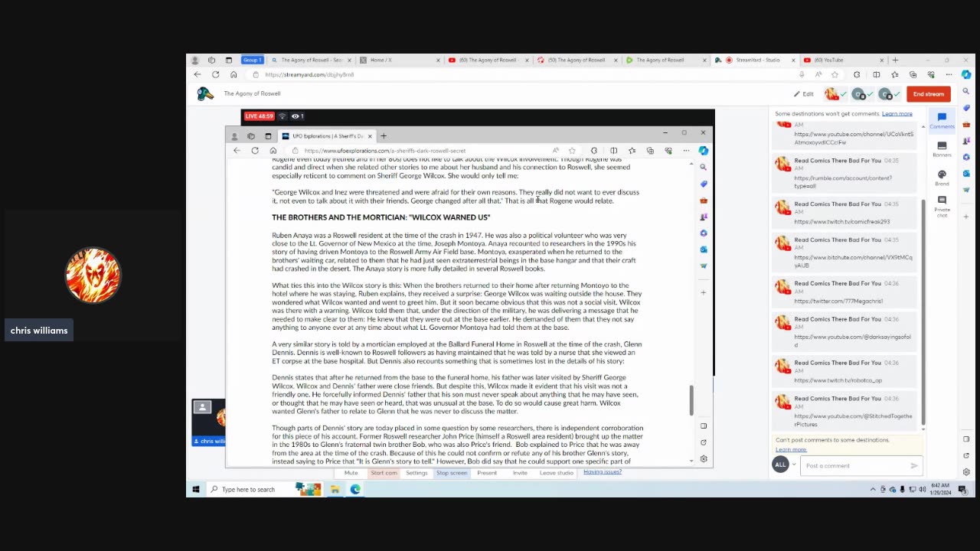Click first destination avatar next to Edit
980x551 pixels.
[831, 94]
